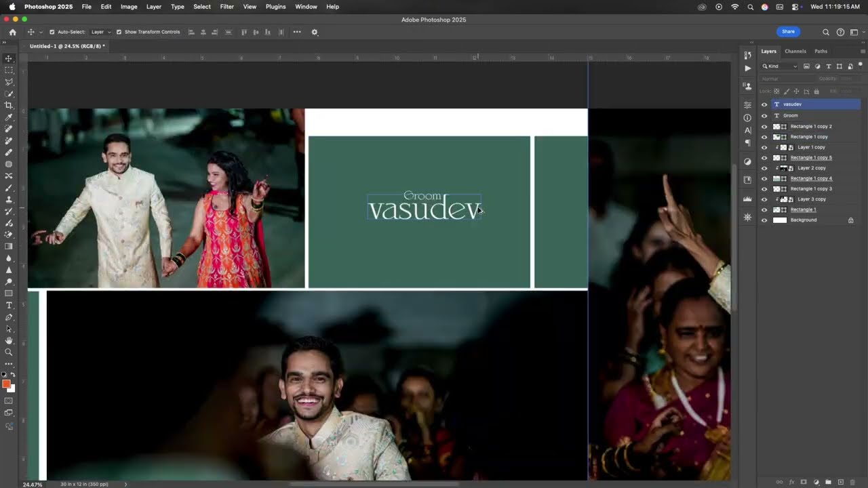
Task: Select the Rectangular Marquee tool
Action: click(9, 70)
